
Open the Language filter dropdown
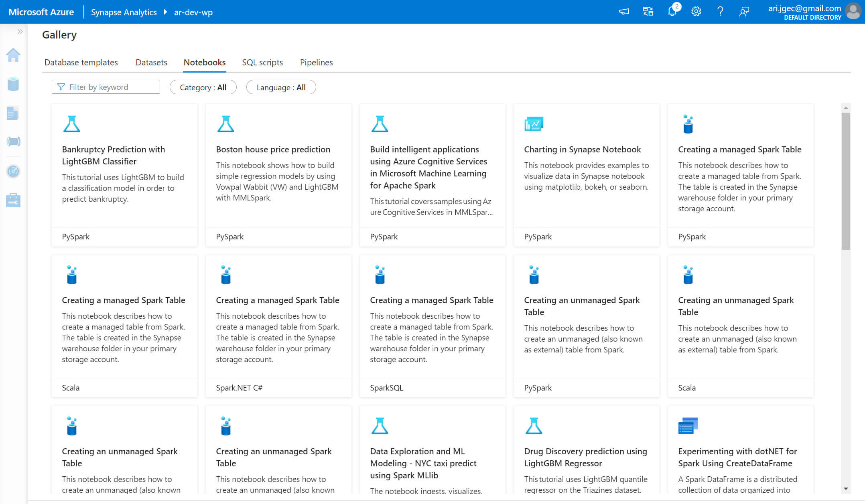(x=281, y=87)
